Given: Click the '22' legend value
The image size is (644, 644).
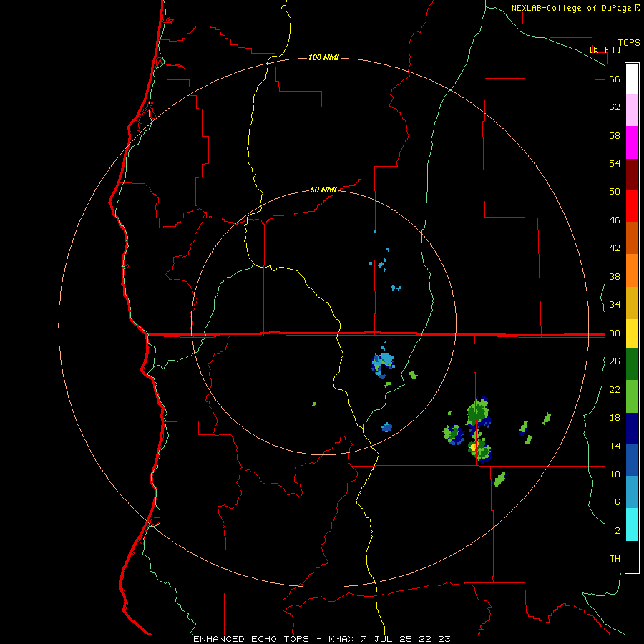Looking at the screenshot, I should [615, 389].
